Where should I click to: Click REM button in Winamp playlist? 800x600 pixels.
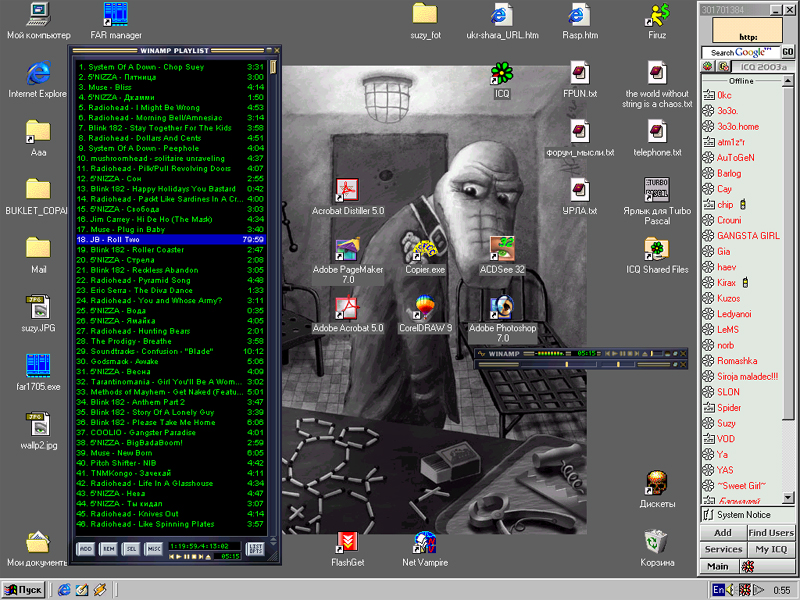[x=108, y=549]
